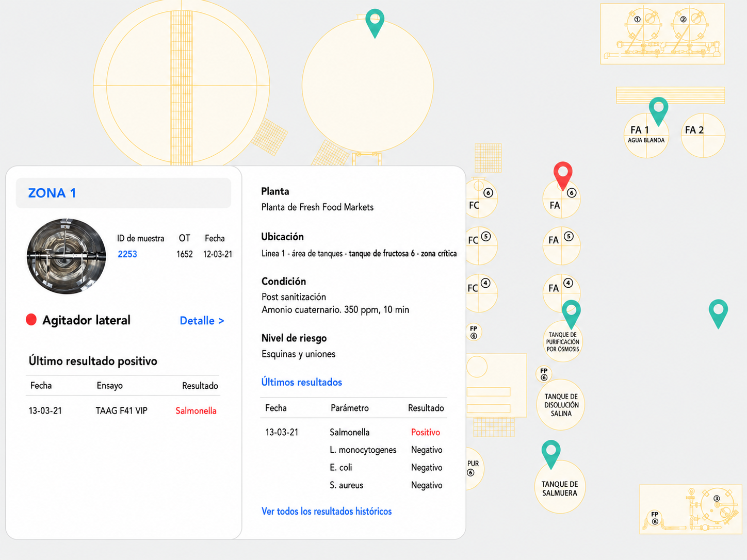Click the FC 4 tank on the map

point(481,293)
